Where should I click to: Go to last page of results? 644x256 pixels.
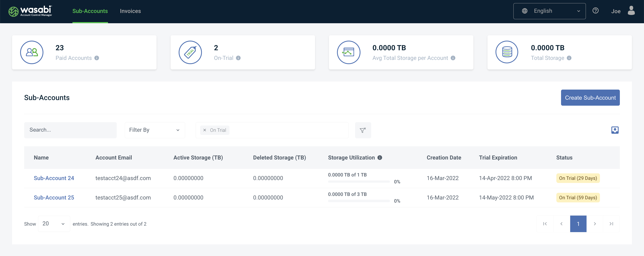[x=611, y=224]
